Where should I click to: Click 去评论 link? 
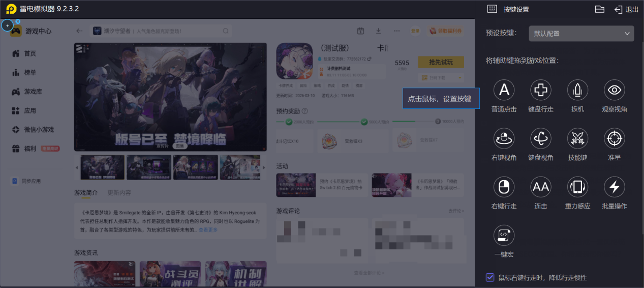(456, 211)
